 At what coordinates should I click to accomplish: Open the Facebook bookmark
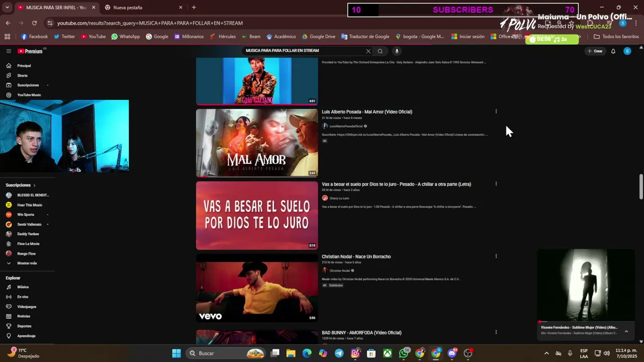[34, 37]
